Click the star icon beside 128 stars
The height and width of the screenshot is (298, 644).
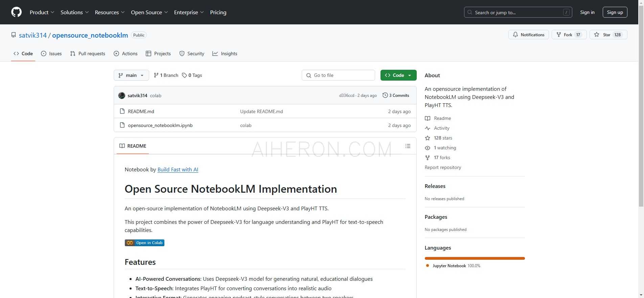[x=428, y=138]
